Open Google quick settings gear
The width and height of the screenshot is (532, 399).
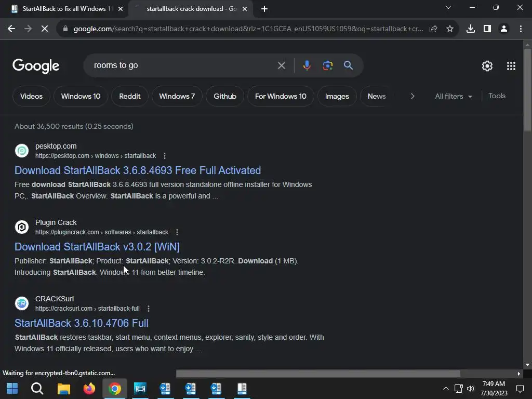pos(487,66)
